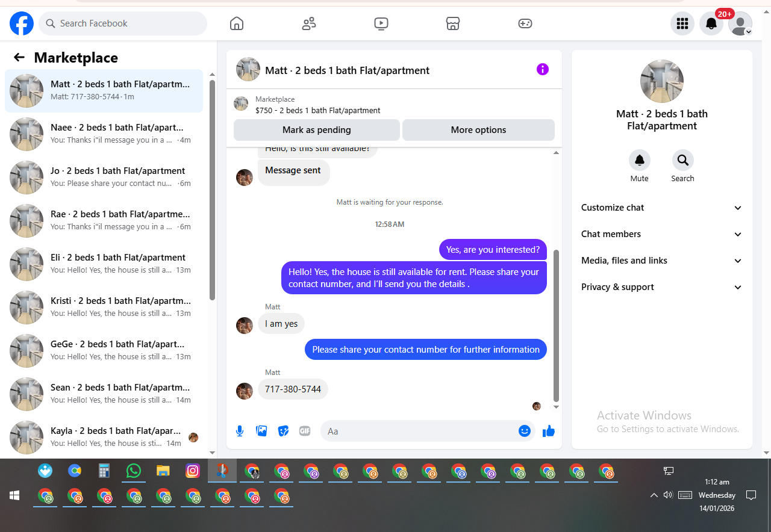Click the attach photo icon in composer
The width and height of the screenshot is (771, 532).
(261, 431)
